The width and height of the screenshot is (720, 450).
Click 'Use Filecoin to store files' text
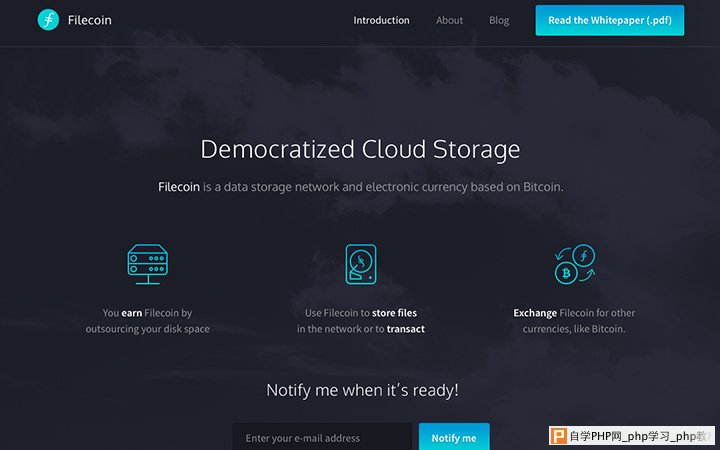pos(361,313)
